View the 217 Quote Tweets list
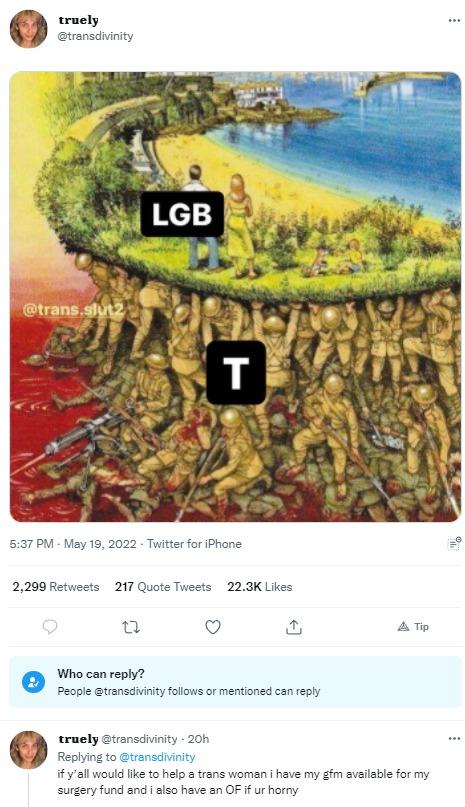Viewport: 465px width, 807px height. point(163,587)
